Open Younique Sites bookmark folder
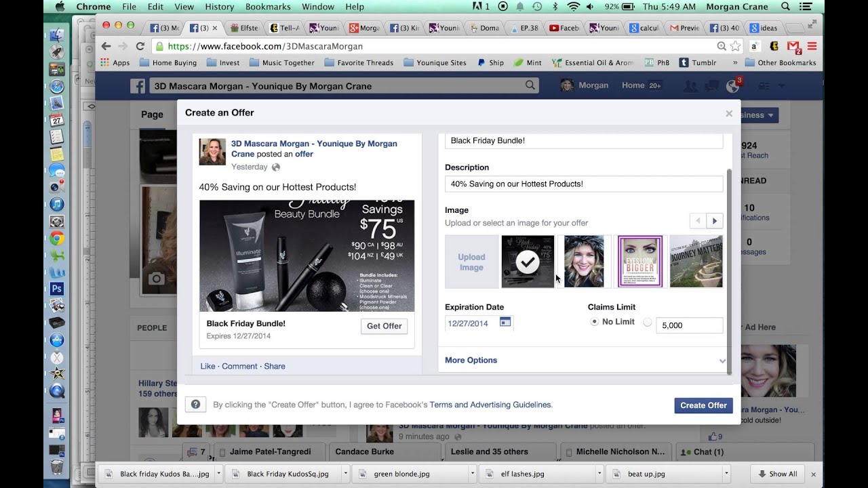Screen dimensions: 868x488 (435, 62)
